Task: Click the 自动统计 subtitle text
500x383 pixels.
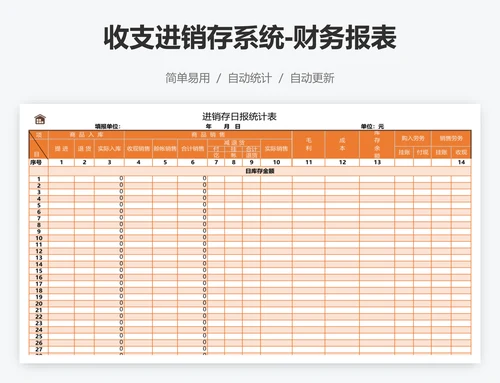Action: point(250,78)
